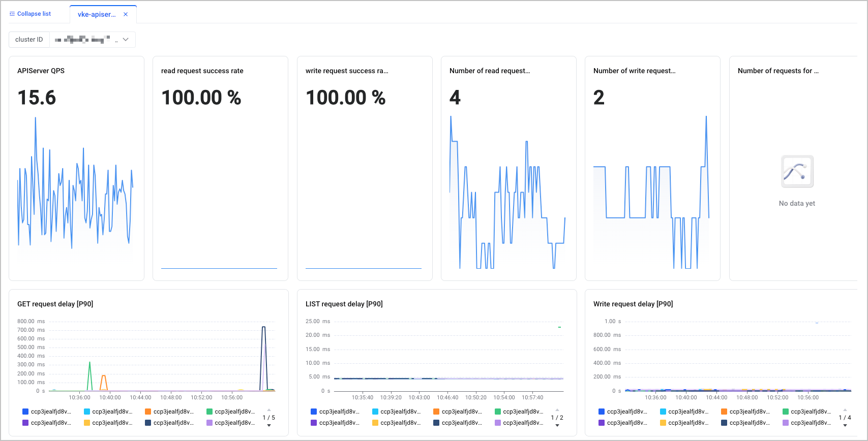Click the 1 / 2 legend page indicator
Viewport: 868px width, 441px height.
(x=557, y=418)
